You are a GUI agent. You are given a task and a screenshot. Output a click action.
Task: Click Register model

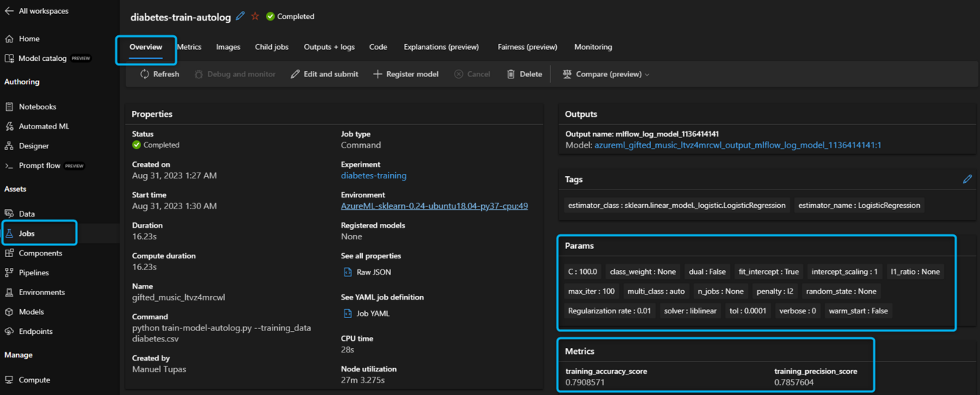click(406, 74)
